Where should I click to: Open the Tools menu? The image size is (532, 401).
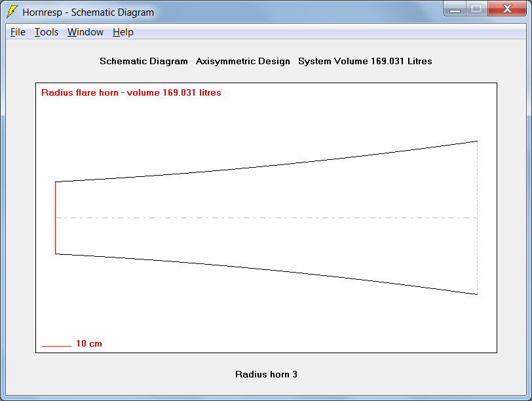tap(47, 32)
